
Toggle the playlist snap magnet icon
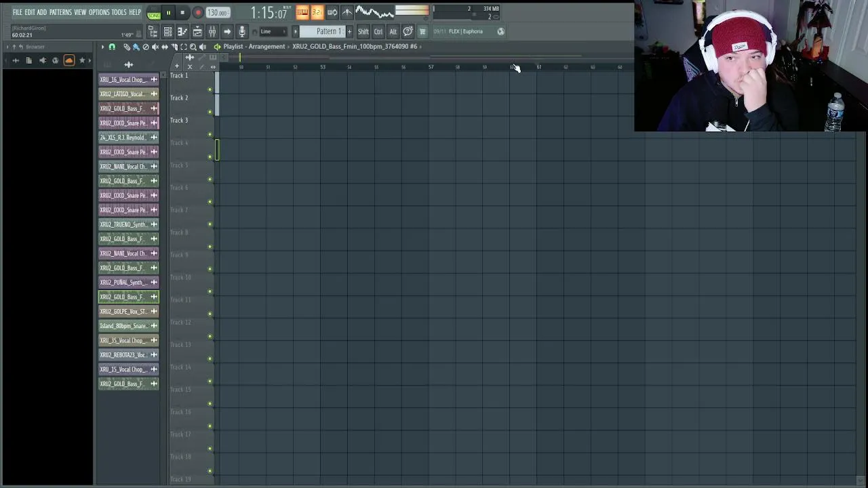click(x=112, y=47)
